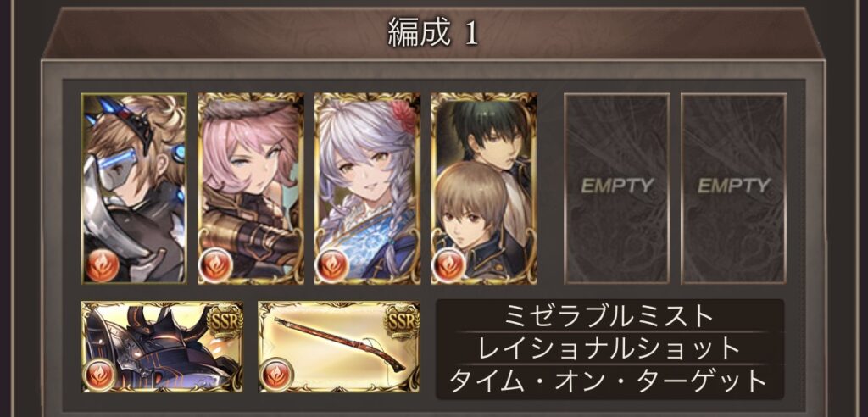Click the 編成 1 party header

click(x=433, y=34)
